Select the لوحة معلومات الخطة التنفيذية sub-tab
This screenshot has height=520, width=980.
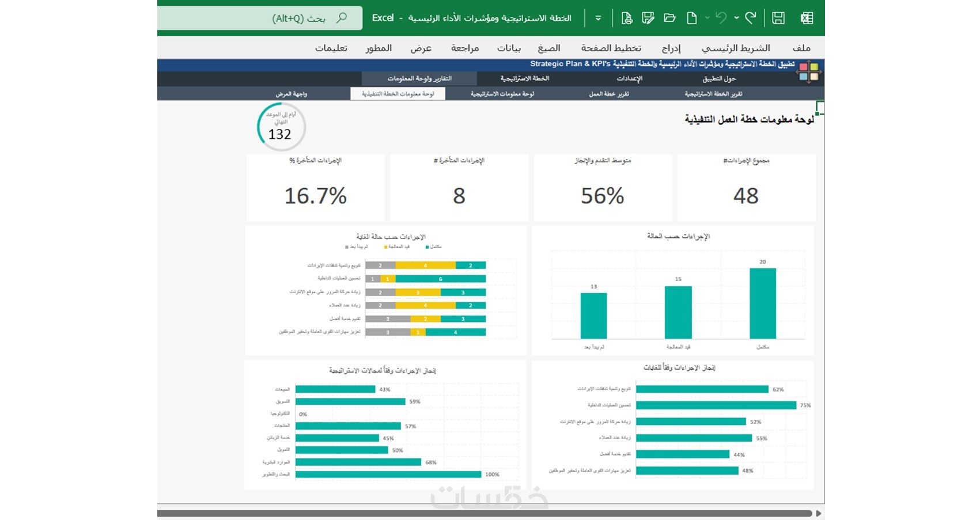pyautogui.click(x=398, y=94)
